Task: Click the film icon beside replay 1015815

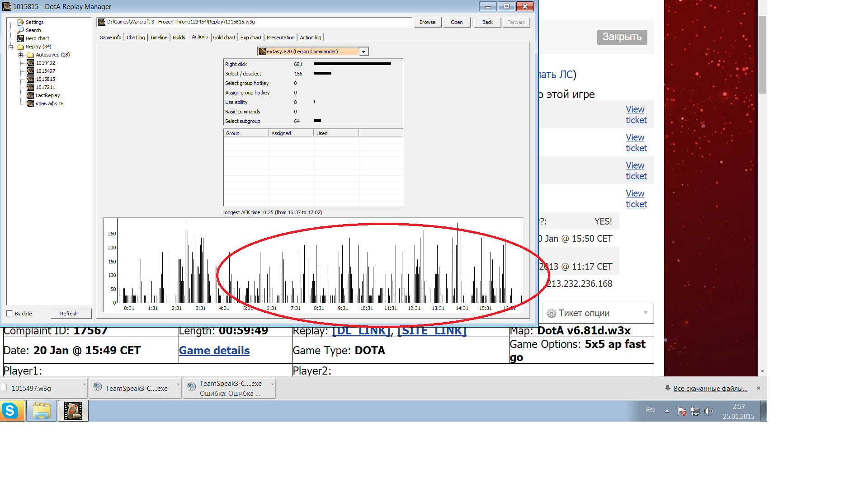Action: click(x=30, y=79)
